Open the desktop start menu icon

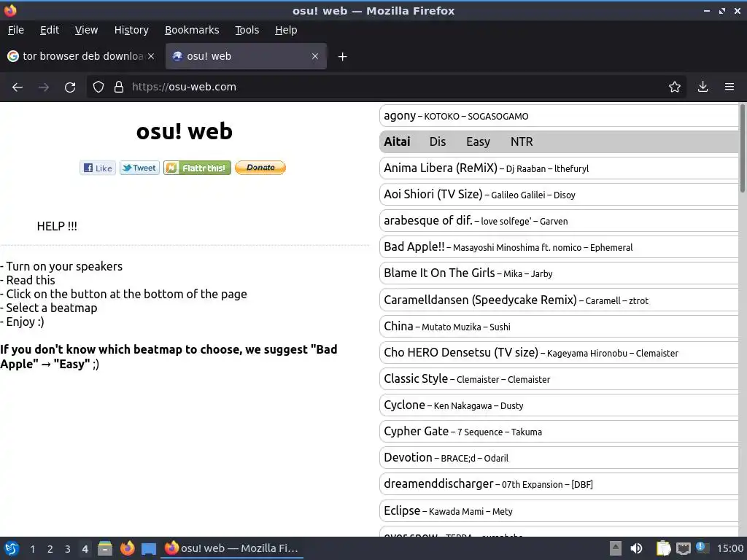tap(12, 548)
